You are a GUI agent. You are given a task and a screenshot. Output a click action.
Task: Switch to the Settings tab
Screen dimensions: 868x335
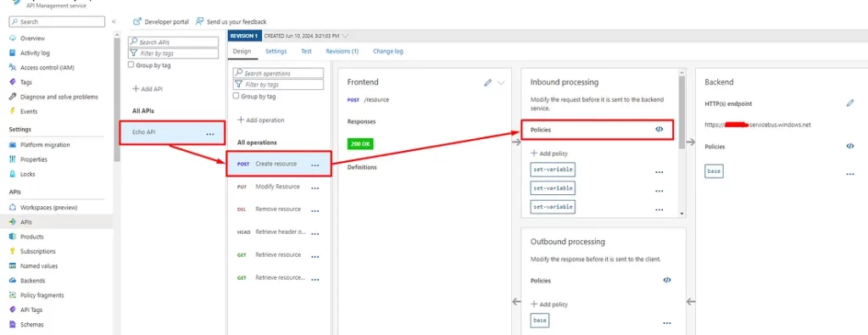tap(275, 51)
